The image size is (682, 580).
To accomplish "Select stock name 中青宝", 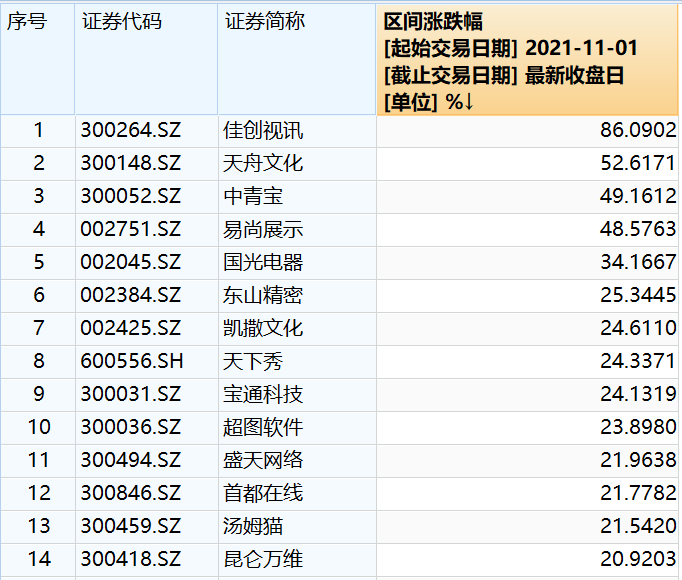I will pos(253,196).
